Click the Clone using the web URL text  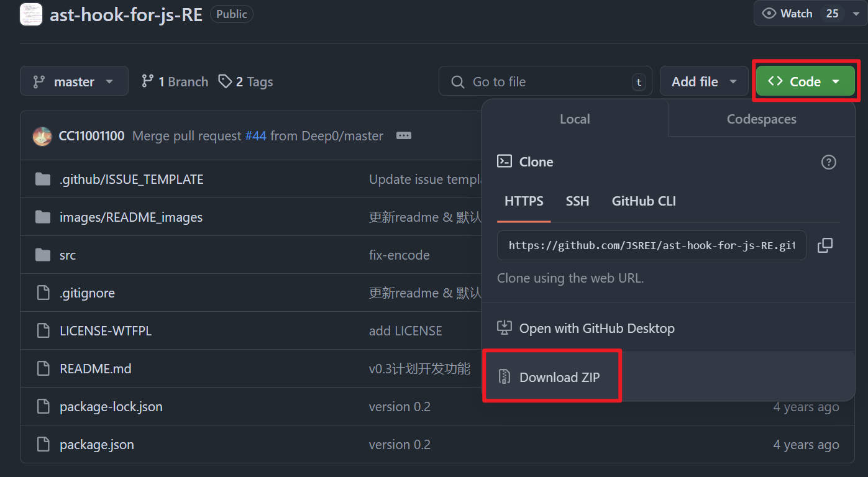pos(570,278)
